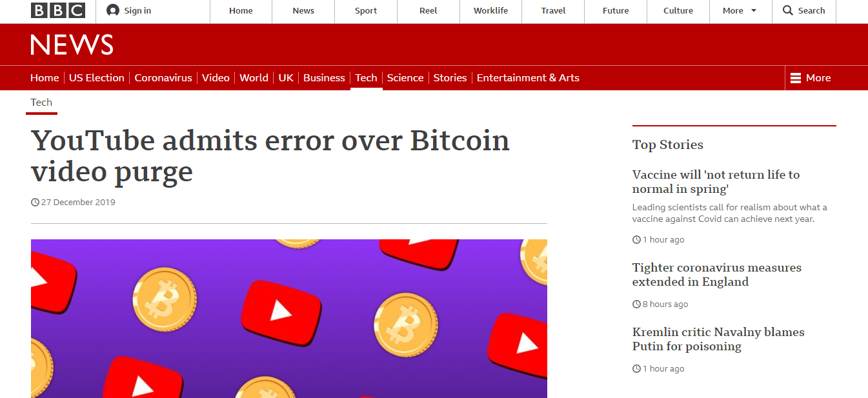The image size is (868, 398).
Task: Click the YouTube Bitcoin article image
Action: coord(289,319)
